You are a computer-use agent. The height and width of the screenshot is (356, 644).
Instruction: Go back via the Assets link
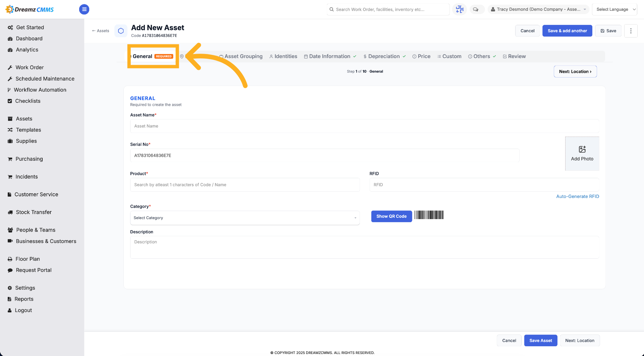pos(100,31)
